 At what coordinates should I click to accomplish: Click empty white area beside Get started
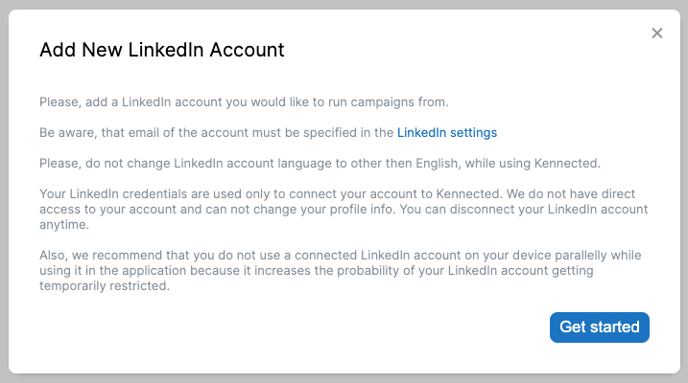coord(307,327)
